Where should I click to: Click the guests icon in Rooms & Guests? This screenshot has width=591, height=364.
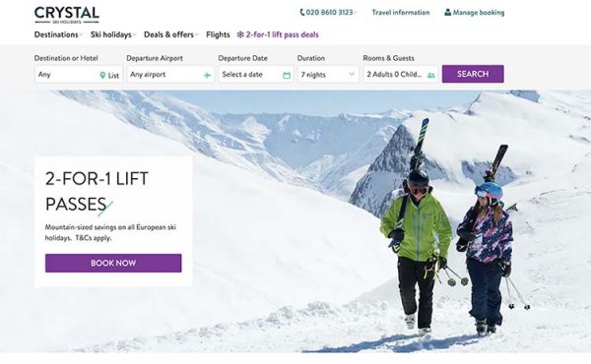pyautogui.click(x=431, y=76)
